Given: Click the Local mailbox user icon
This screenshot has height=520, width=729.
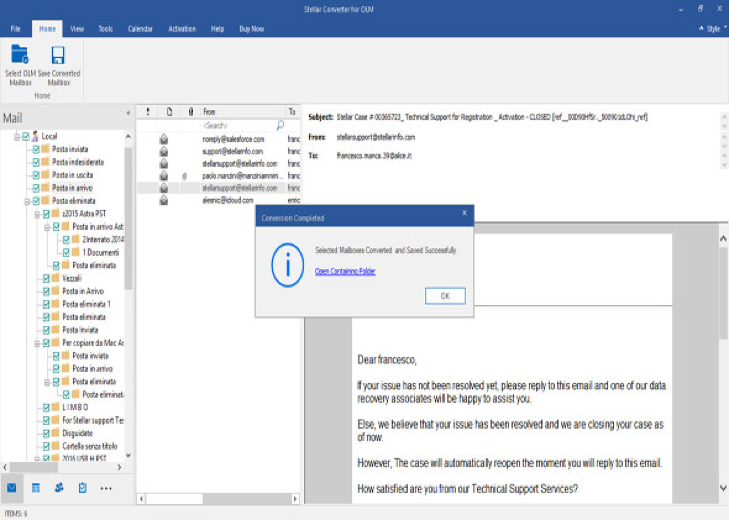Looking at the screenshot, I should coord(35,136).
